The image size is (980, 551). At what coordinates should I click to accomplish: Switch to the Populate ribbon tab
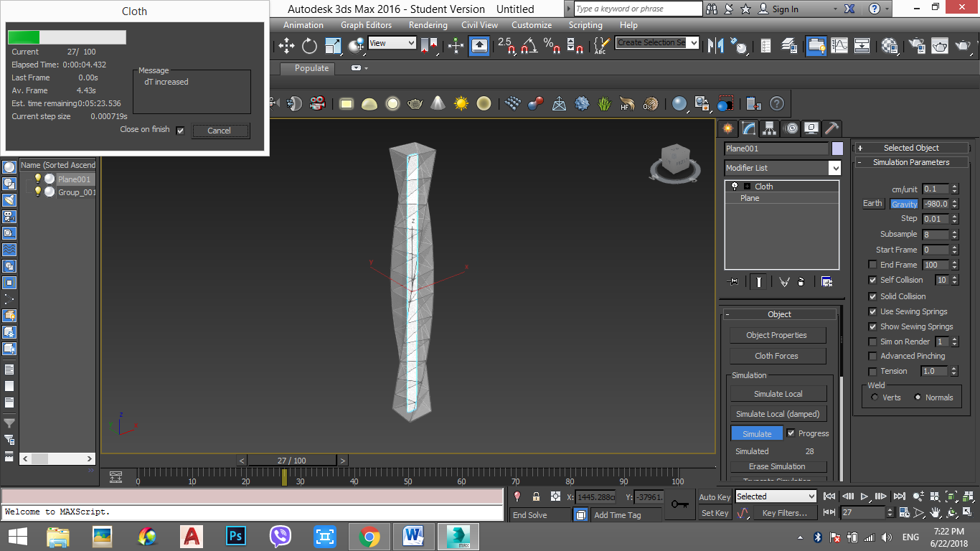tap(312, 68)
